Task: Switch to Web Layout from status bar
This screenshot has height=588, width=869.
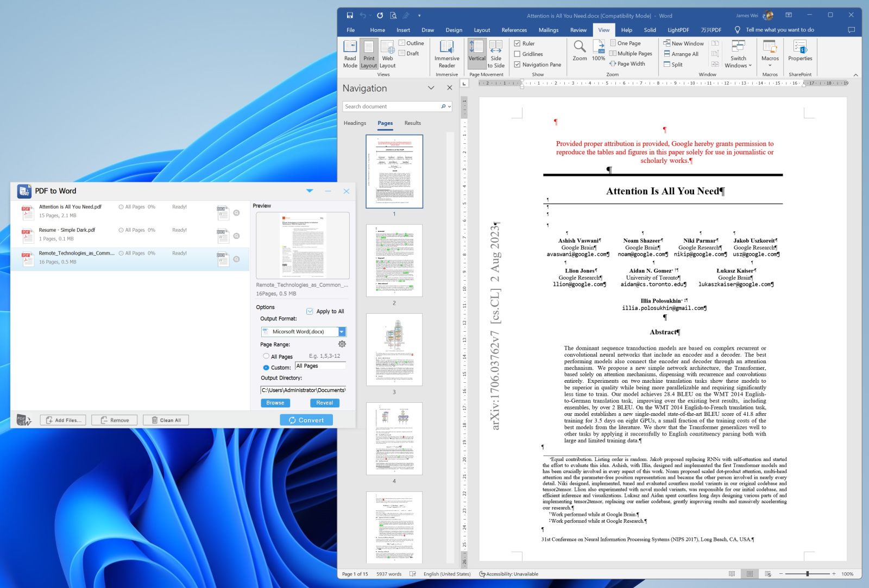Action: pos(768,574)
